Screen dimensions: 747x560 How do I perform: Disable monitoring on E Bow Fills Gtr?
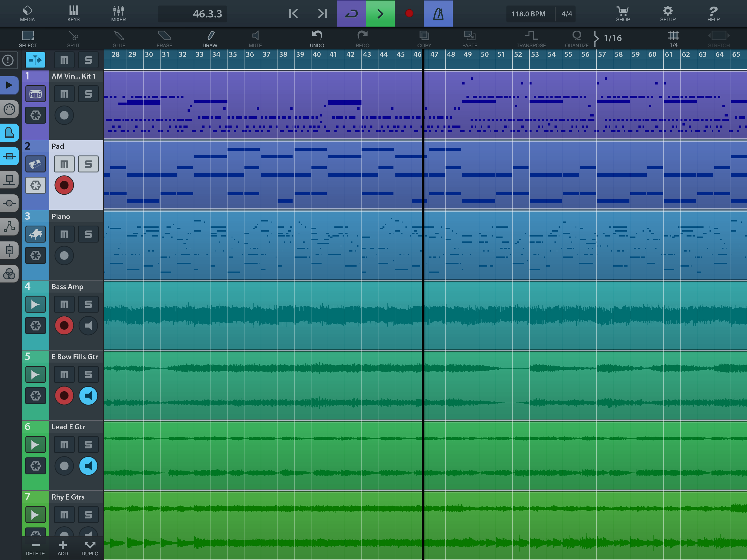(x=88, y=396)
